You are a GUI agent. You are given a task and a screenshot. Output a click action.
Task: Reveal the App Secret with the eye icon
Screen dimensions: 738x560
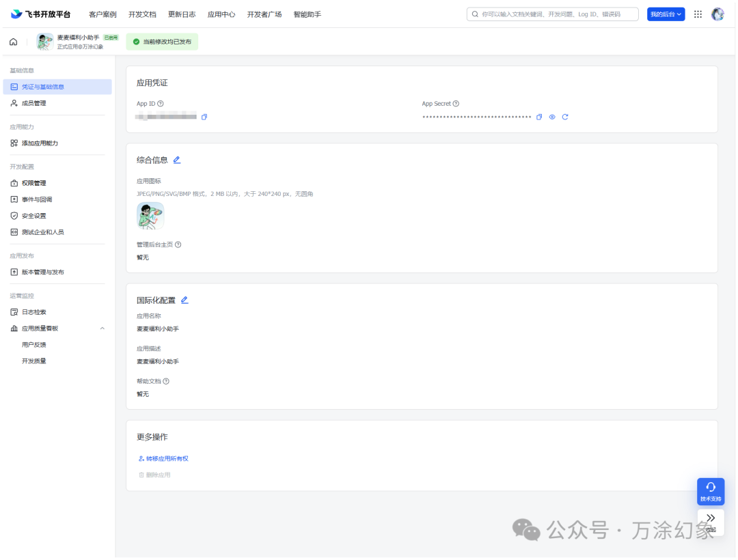point(552,117)
